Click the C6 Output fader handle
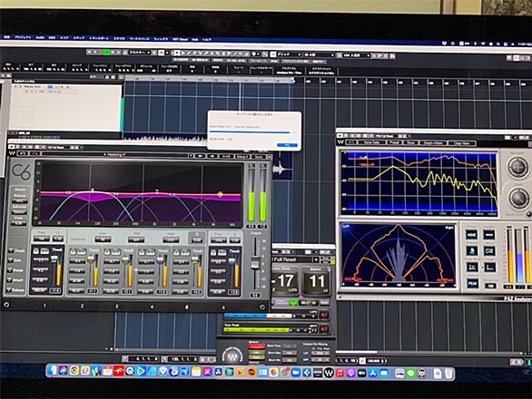The width and height of the screenshot is (532, 399). pos(255,263)
